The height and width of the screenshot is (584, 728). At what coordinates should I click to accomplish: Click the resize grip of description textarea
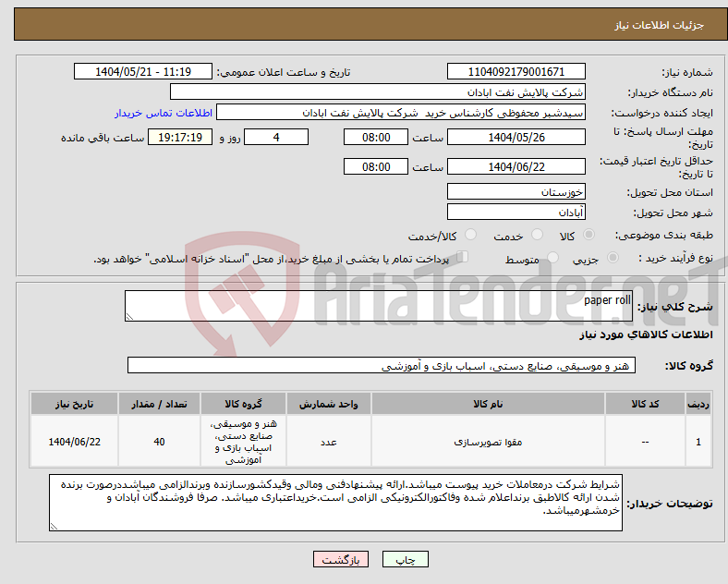click(x=129, y=317)
